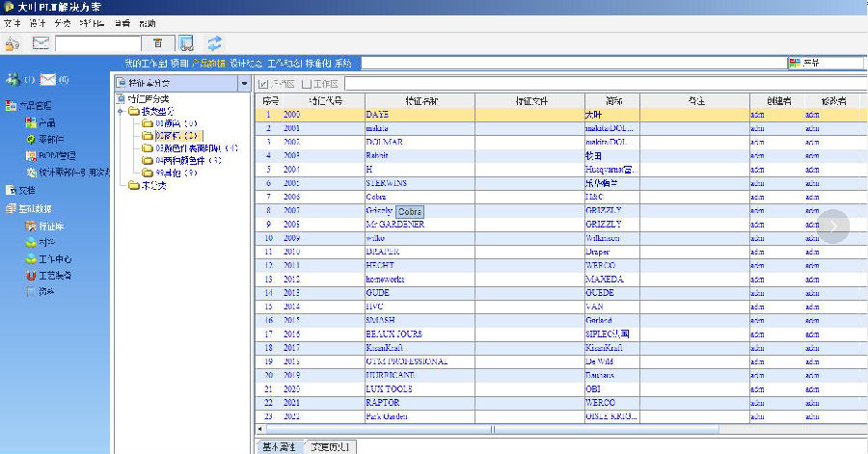Switch to the 变更历史 bottom tab

(329, 446)
